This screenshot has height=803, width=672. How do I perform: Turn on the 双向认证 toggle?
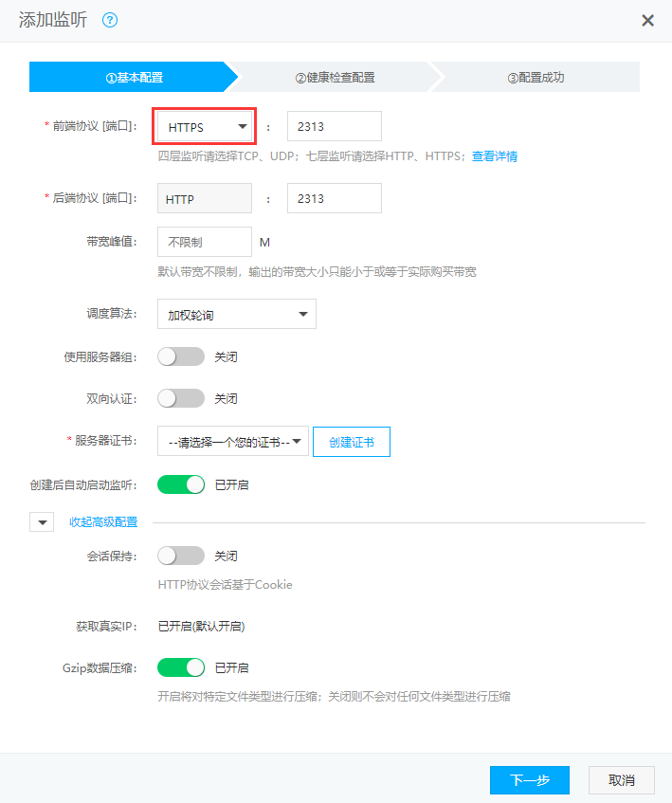click(181, 398)
